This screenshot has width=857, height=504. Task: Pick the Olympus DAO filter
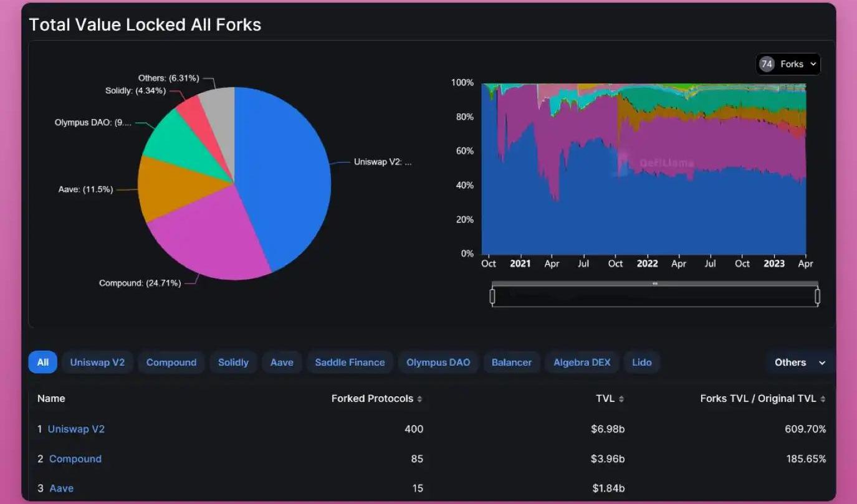pyautogui.click(x=438, y=363)
